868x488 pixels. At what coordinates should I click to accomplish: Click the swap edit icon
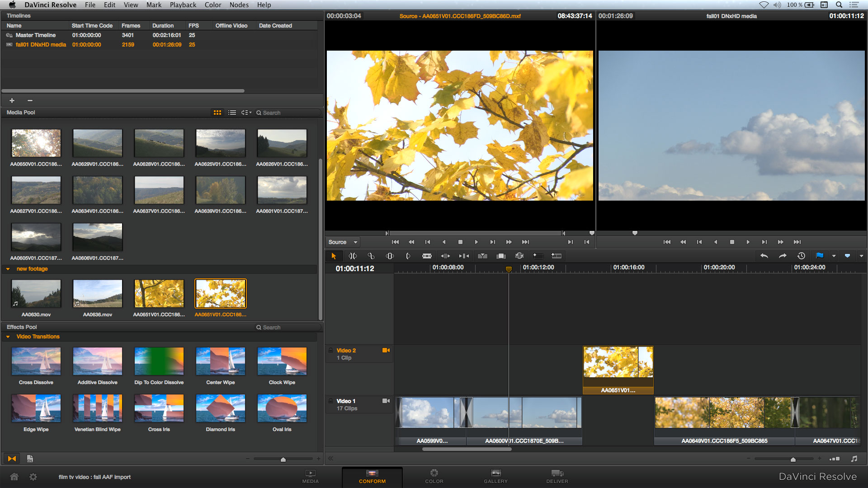click(519, 256)
